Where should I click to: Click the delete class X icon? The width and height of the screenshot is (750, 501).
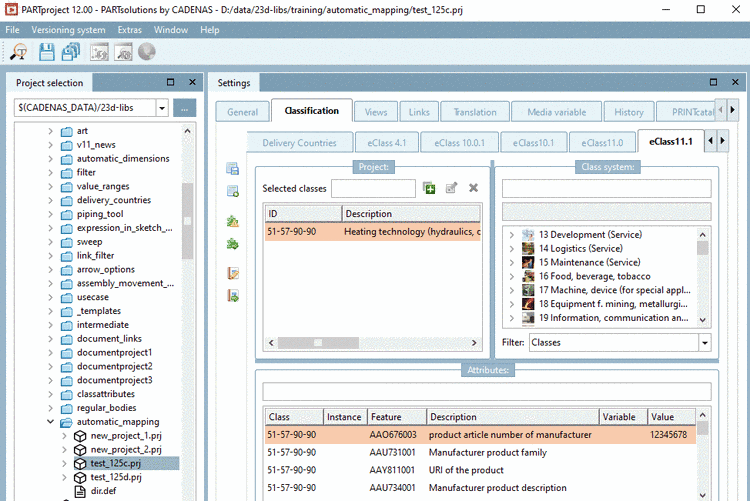point(473,188)
